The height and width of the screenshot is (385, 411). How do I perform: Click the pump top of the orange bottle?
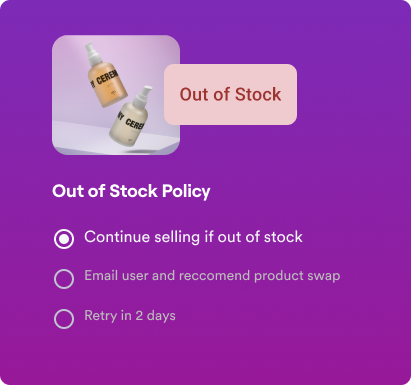[93, 53]
